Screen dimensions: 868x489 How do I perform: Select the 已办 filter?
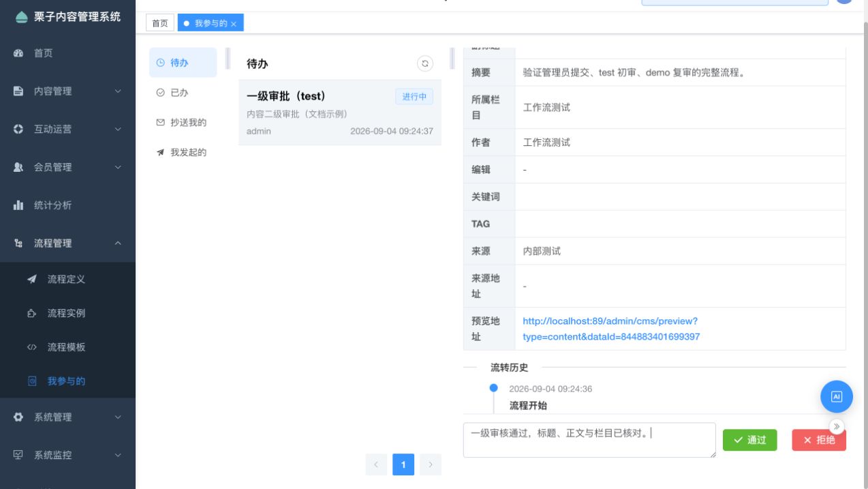[x=183, y=93]
